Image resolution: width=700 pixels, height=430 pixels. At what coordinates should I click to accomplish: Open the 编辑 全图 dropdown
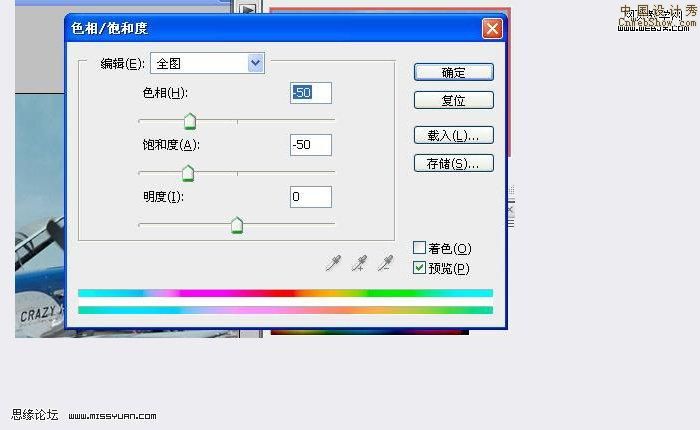coord(208,63)
